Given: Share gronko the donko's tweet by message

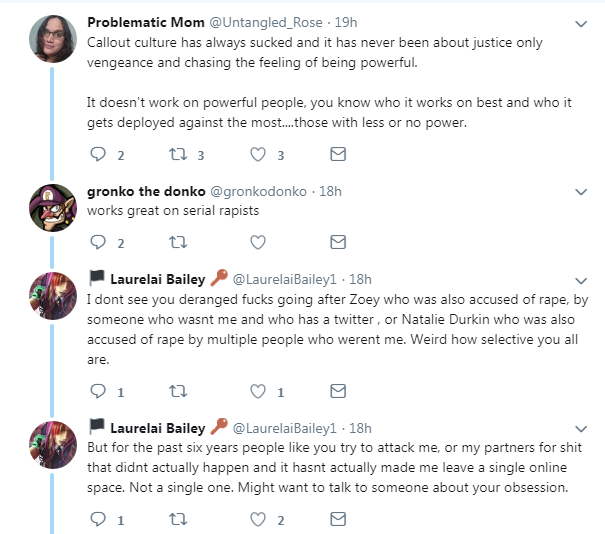Looking at the screenshot, I should click(x=338, y=242).
